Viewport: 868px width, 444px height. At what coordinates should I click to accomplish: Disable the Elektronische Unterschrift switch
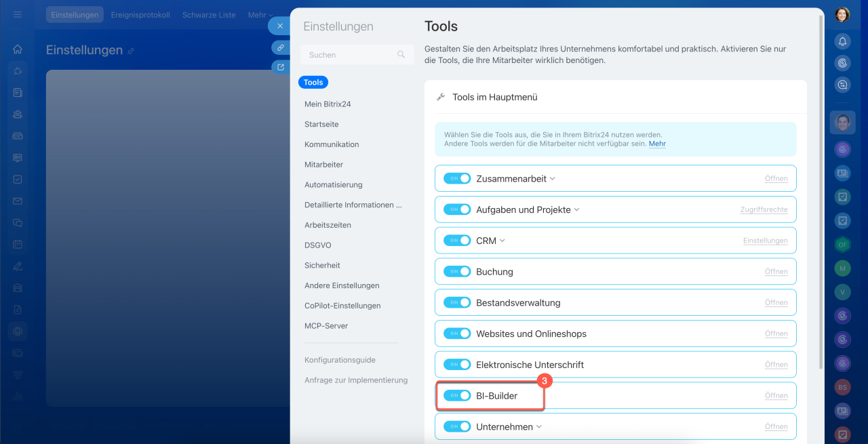(457, 365)
